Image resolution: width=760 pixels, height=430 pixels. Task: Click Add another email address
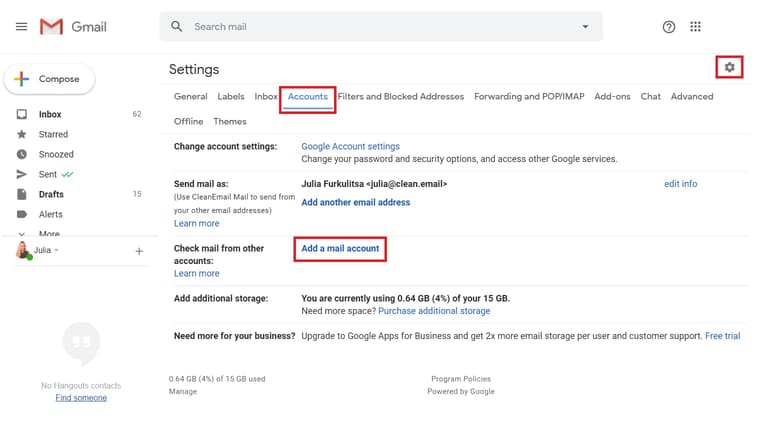355,202
